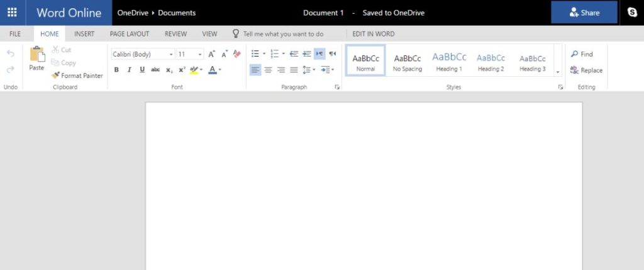The width and height of the screenshot is (644, 270).
Task: Expand the styles gallery arrow
Action: [558, 72]
